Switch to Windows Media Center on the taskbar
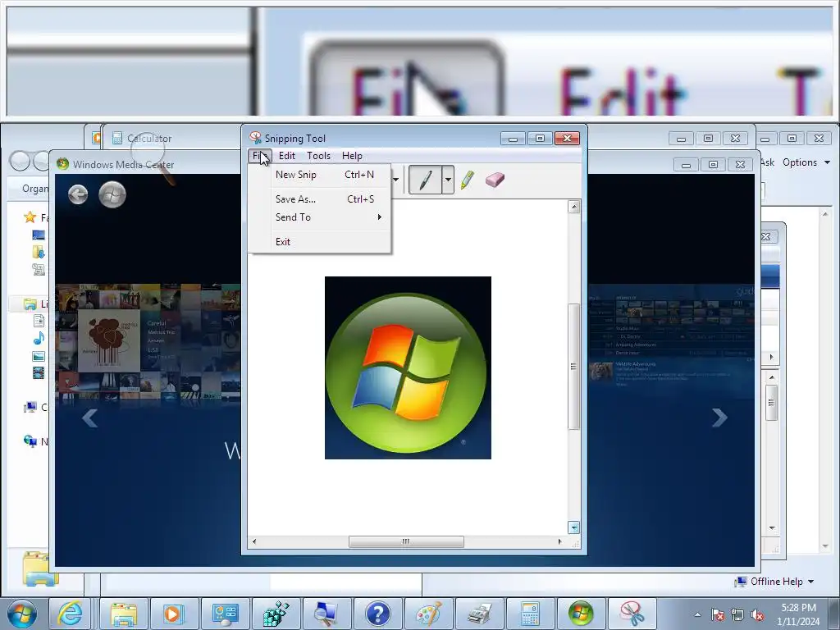This screenshot has width=840, height=630. tap(581, 614)
